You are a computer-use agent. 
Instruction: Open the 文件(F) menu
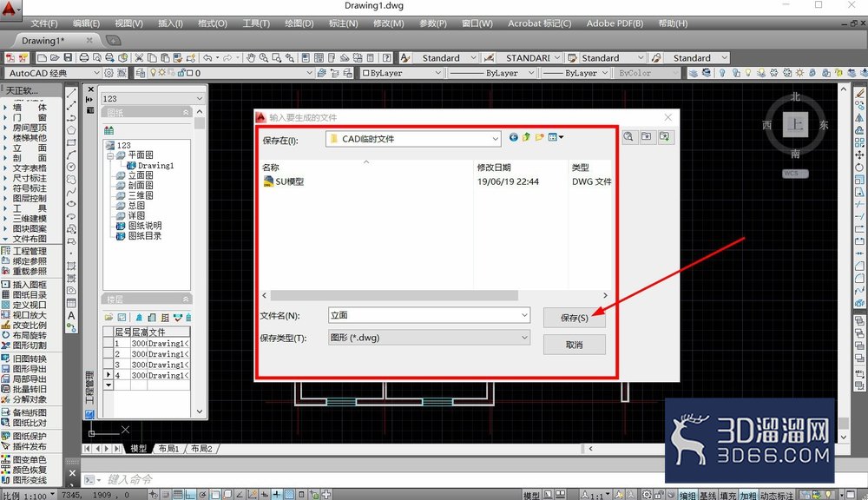(43, 23)
